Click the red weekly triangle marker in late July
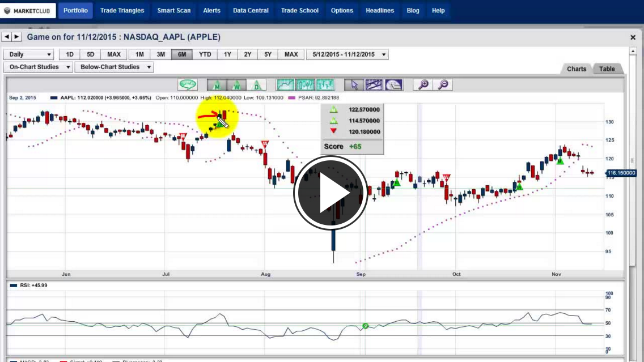 [x=265, y=144]
